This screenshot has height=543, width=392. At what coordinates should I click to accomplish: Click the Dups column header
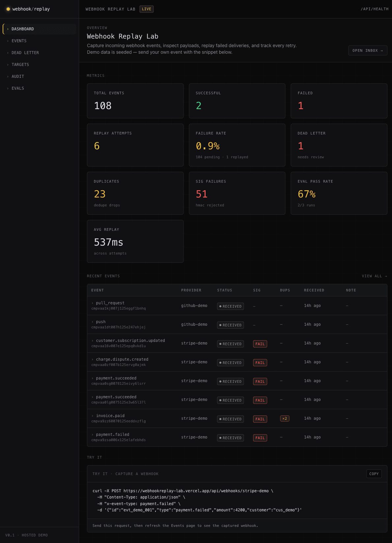285,290
